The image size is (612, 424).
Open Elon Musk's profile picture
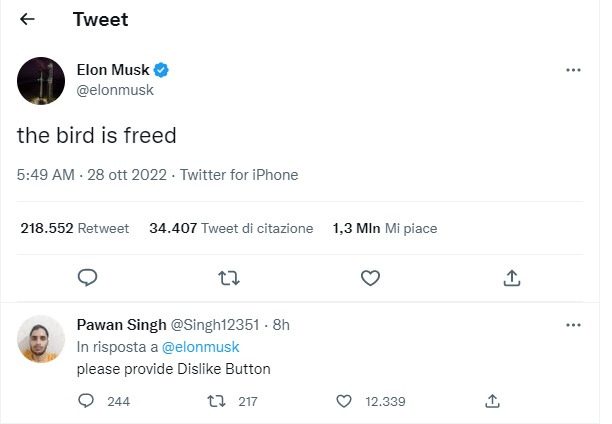[41, 81]
